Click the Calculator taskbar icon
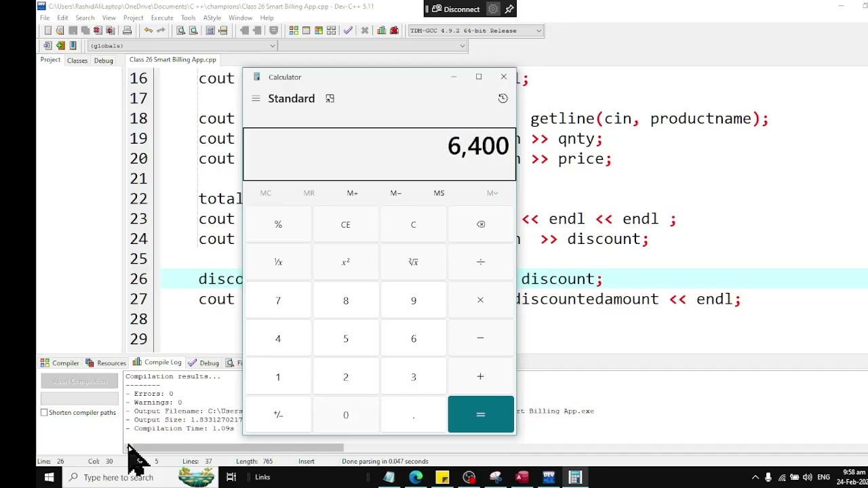The image size is (868, 488). (x=575, y=477)
